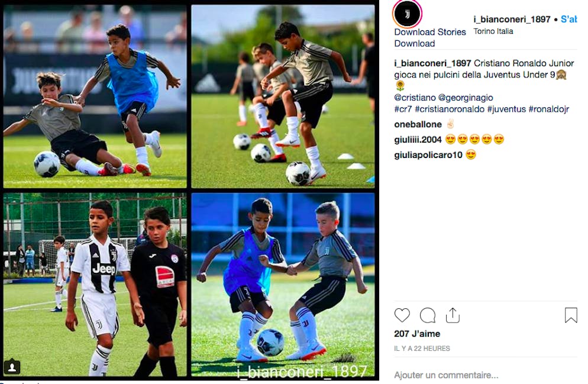The height and width of the screenshot is (384, 588).
Task: Click the Ajouter un commentaire field
Action: tap(486, 375)
